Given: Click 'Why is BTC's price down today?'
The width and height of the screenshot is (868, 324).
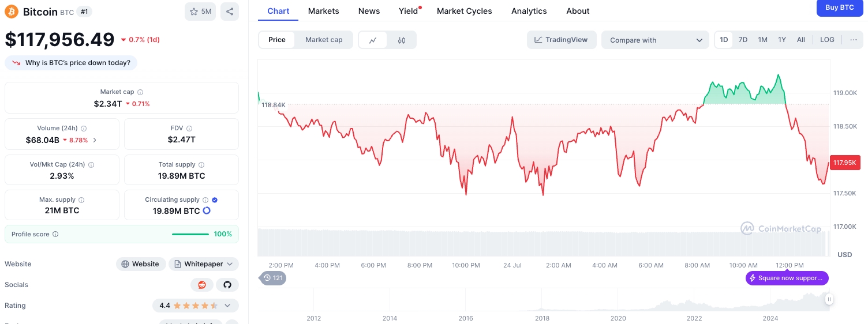Looking at the screenshot, I should point(71,63).
